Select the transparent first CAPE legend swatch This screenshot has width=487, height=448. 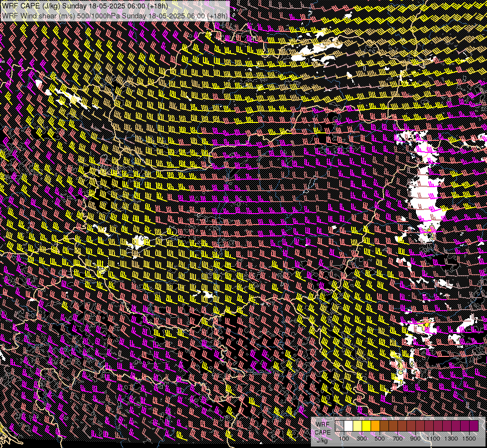coord(339,426)
